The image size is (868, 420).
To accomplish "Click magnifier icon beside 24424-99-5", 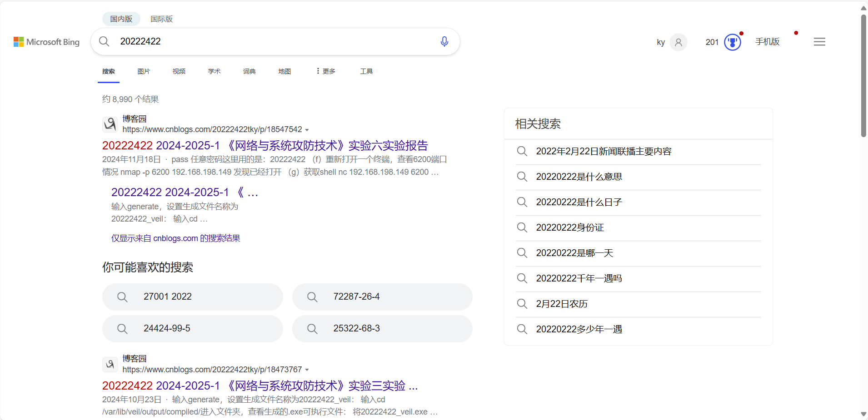I will coord(122,329).
